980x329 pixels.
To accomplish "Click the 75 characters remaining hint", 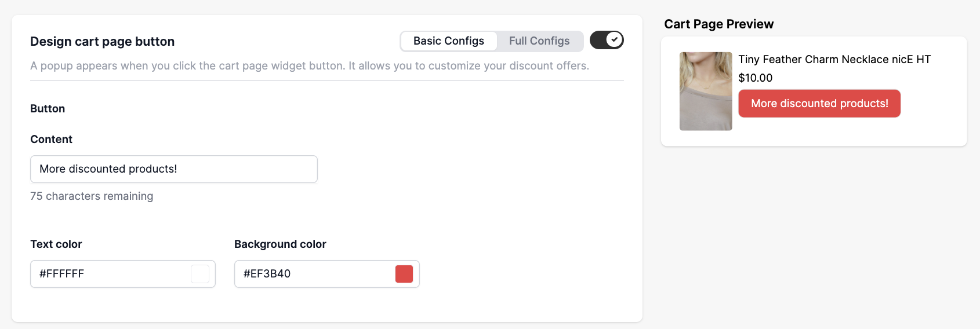I will 92,196.
